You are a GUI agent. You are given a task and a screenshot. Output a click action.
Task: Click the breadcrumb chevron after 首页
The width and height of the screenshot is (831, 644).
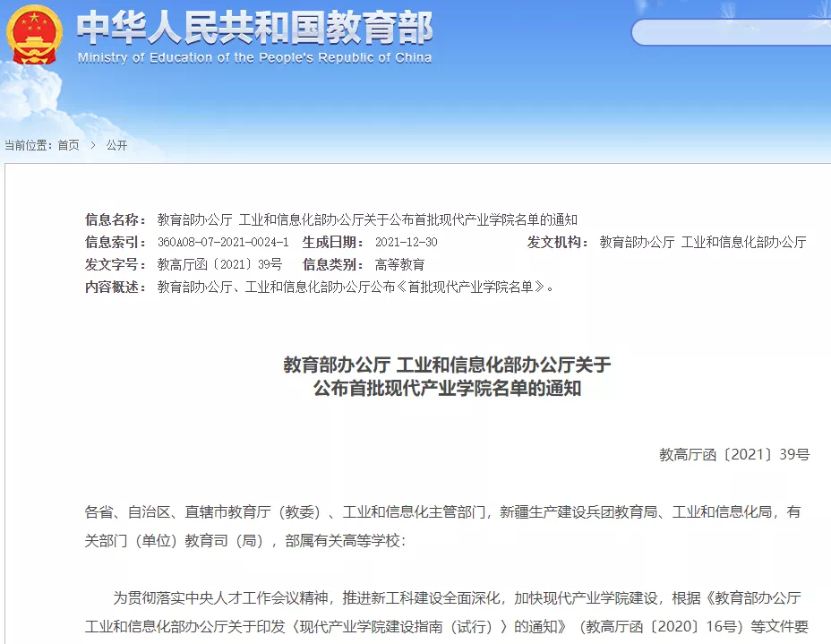pos(92,145)
